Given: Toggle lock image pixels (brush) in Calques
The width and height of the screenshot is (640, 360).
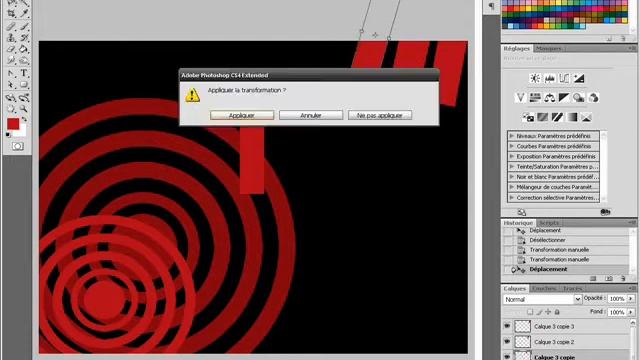Looking at the screenshot, I should 539,312.
